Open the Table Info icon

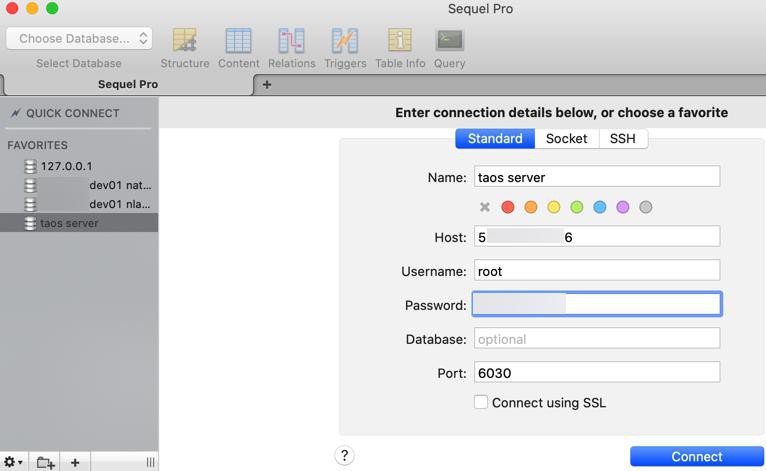point(400,40)
